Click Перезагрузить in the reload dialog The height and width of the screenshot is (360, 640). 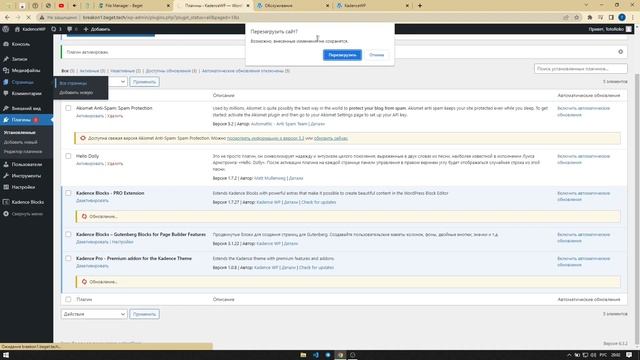pos(342,55)
